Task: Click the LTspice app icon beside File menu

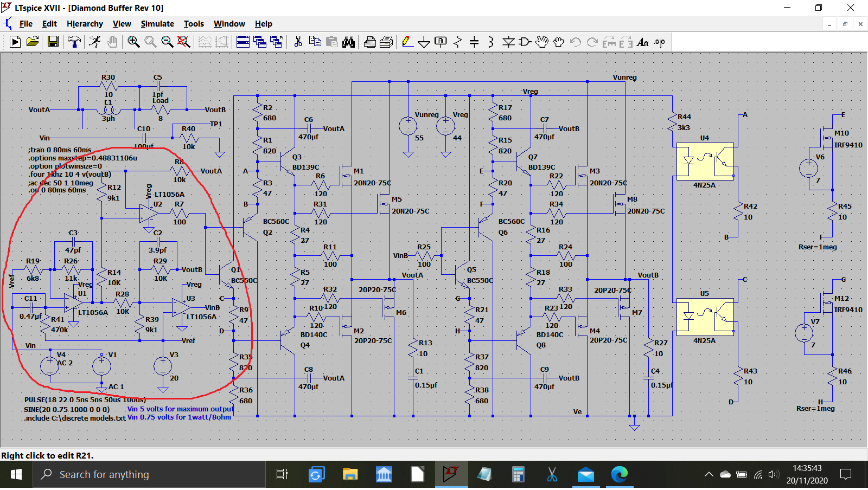Action: pos(8,24)
